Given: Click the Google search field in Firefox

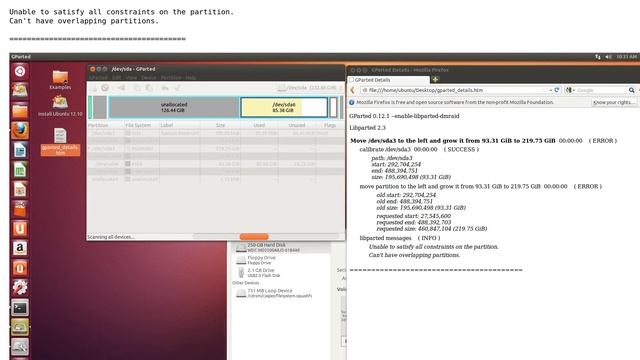Looking at the screenshot, I should tap(602, 90).
